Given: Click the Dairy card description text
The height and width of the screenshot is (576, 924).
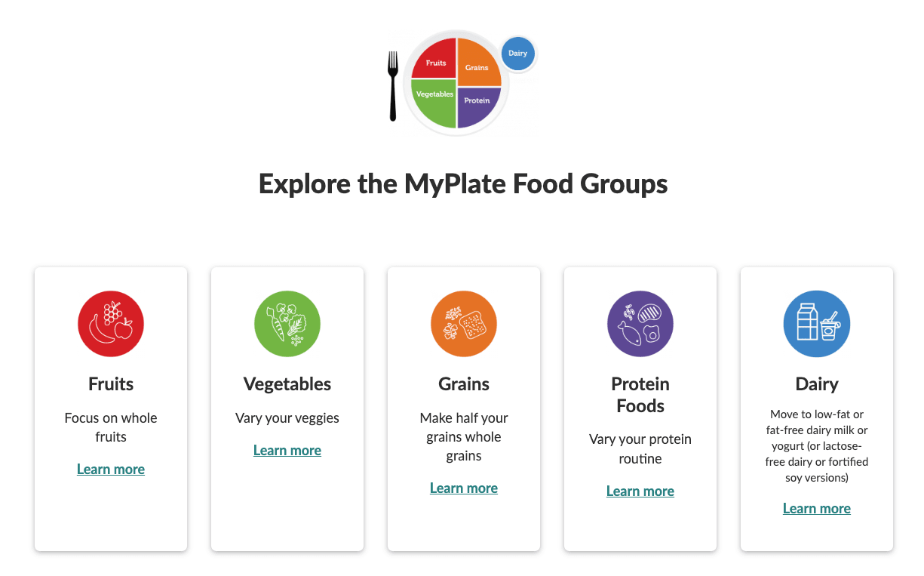Looking at the screenshot, I should (x=817, y=446).
